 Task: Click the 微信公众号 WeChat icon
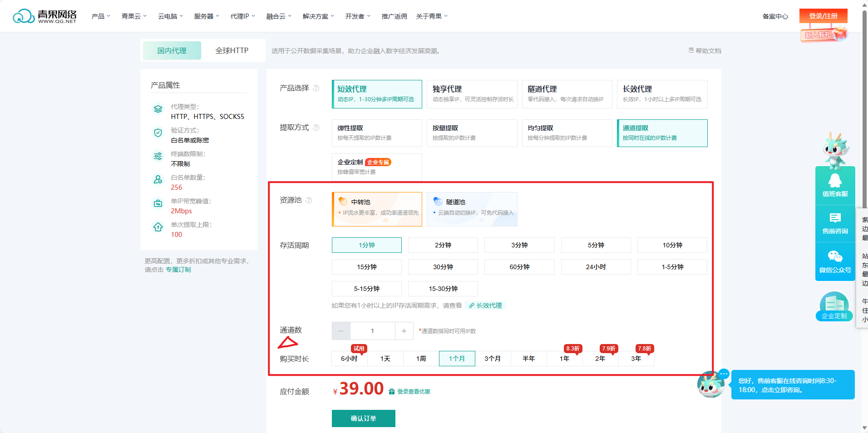835,257
